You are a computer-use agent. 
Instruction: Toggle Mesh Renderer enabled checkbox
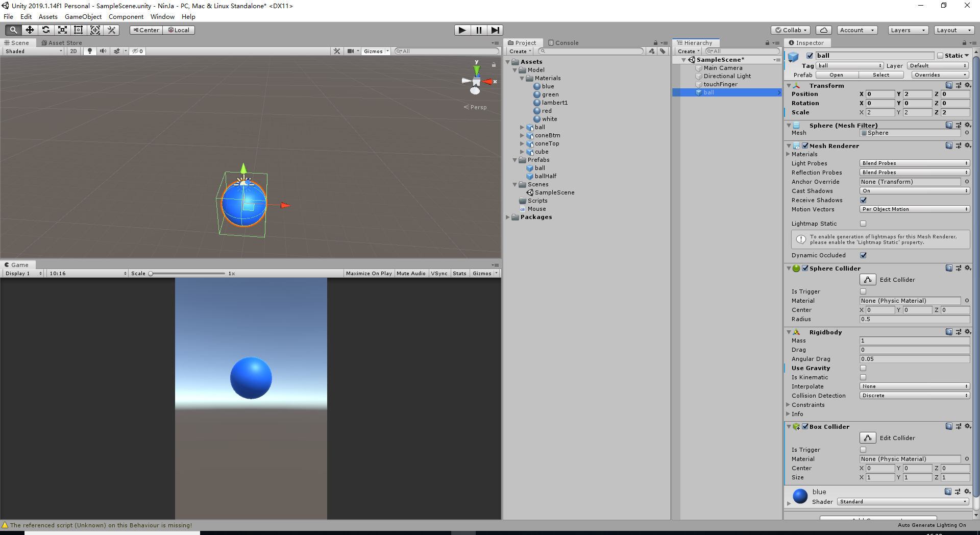(805, 145)
